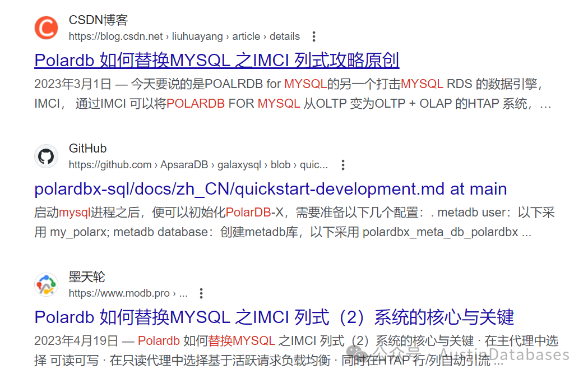The width and height of the screenshot is (588, 378).
Task: Open three-dot menu for GitHub result
Action: tap(342, 165)
